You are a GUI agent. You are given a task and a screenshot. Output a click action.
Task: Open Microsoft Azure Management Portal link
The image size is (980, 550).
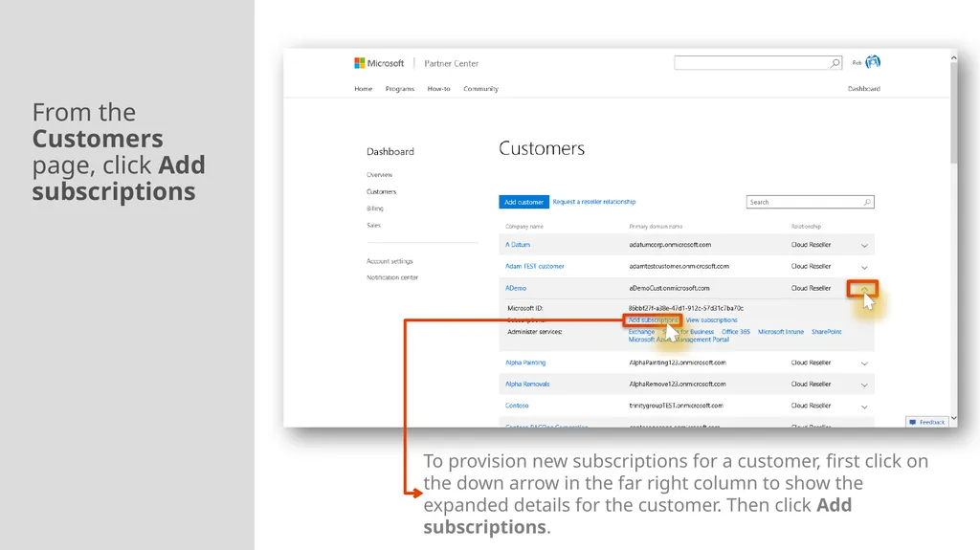coord(679,340)
